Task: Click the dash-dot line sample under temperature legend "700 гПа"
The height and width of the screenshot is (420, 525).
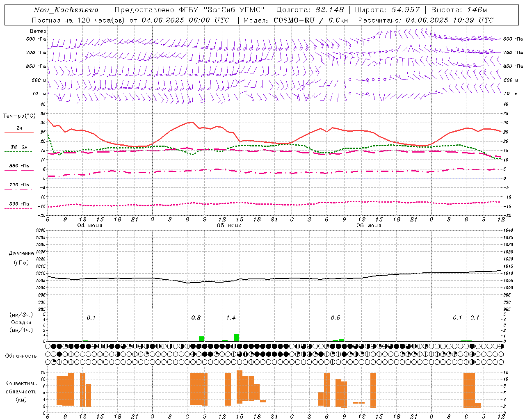Action: point(19,189)
